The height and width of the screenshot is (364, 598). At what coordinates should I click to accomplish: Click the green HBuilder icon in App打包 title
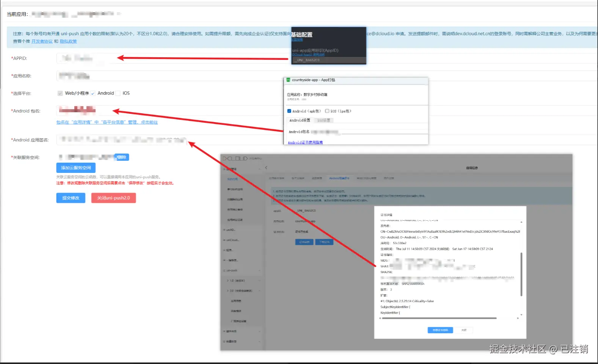(288, 80)
